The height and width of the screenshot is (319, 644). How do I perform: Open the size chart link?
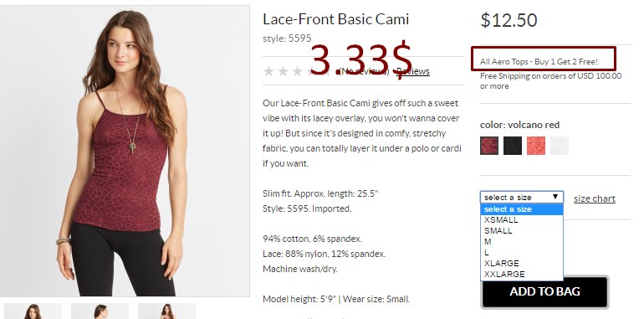595,198
